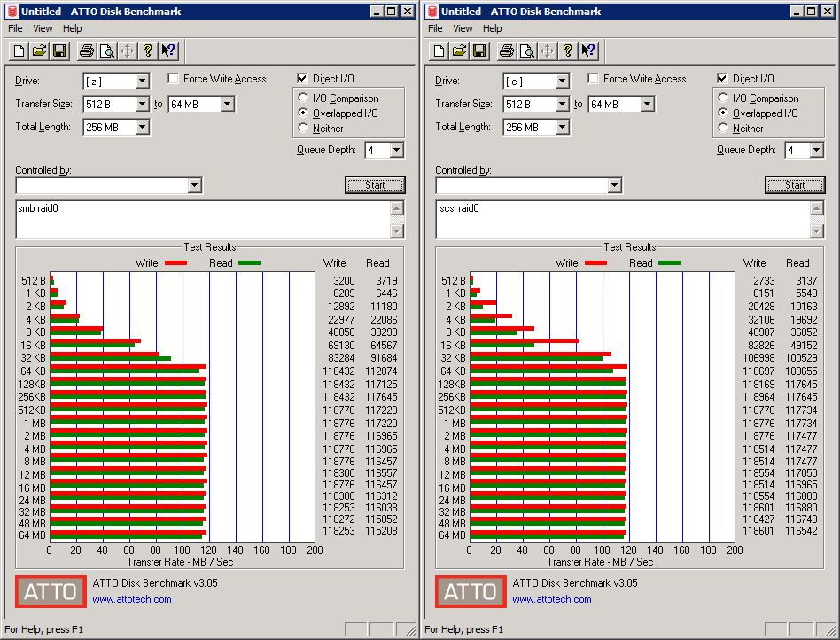Open View menu in right window
The width and height of the screenshot is (840, 640).
coord(463,28)
